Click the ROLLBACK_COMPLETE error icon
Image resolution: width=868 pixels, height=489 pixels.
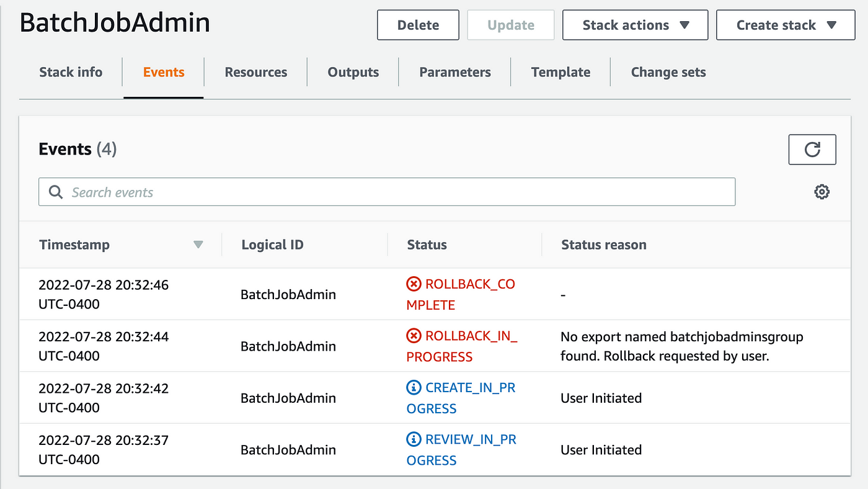(414, 284)
